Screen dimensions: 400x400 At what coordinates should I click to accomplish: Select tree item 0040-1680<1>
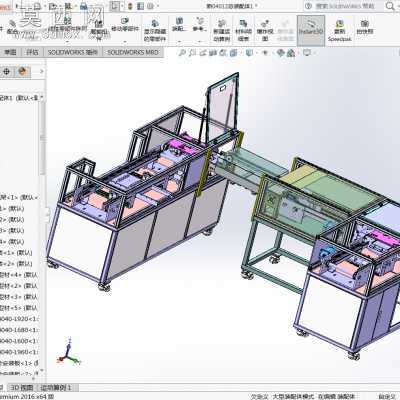pos(19,330)
